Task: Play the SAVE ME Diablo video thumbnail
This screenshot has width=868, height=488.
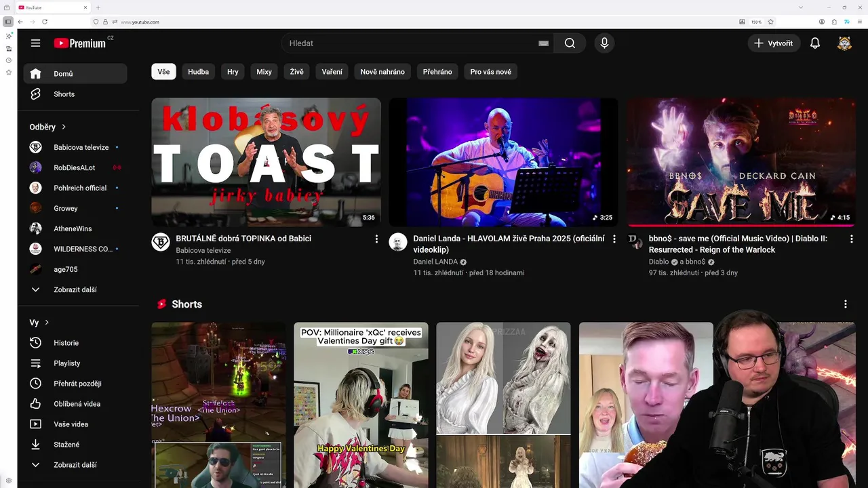Action: [741, 162]
